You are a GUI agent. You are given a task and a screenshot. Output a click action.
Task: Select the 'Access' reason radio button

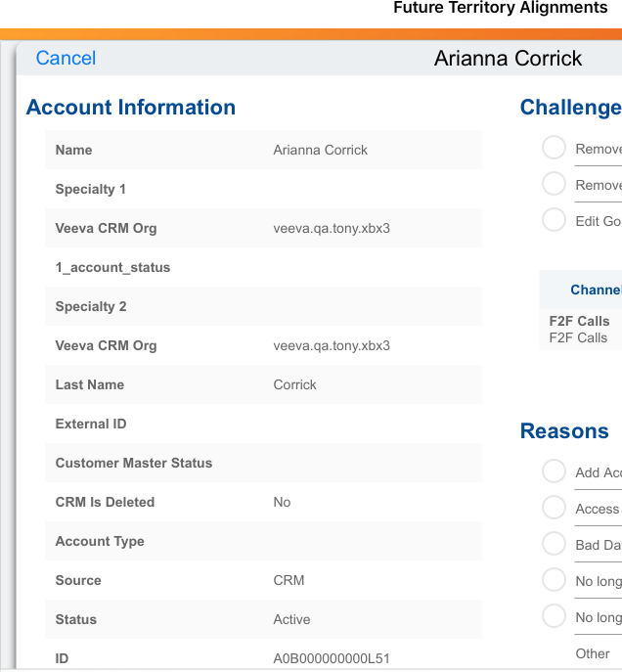[x=555, y=508]
